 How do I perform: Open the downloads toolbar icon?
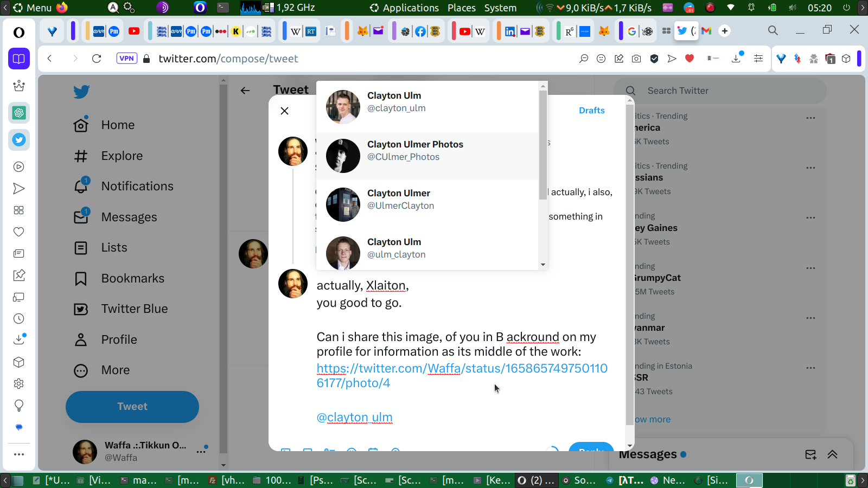737,58
